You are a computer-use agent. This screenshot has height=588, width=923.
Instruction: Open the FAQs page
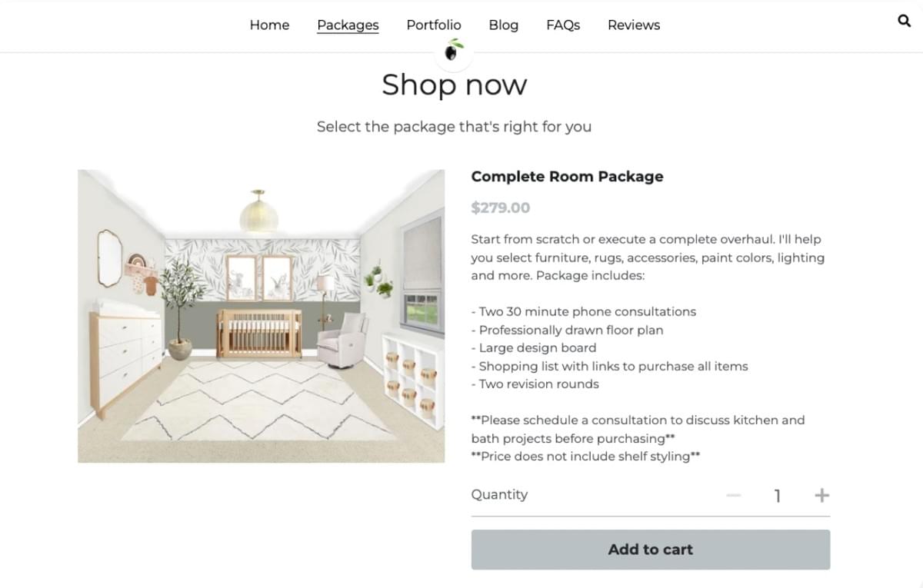[563, 25]
